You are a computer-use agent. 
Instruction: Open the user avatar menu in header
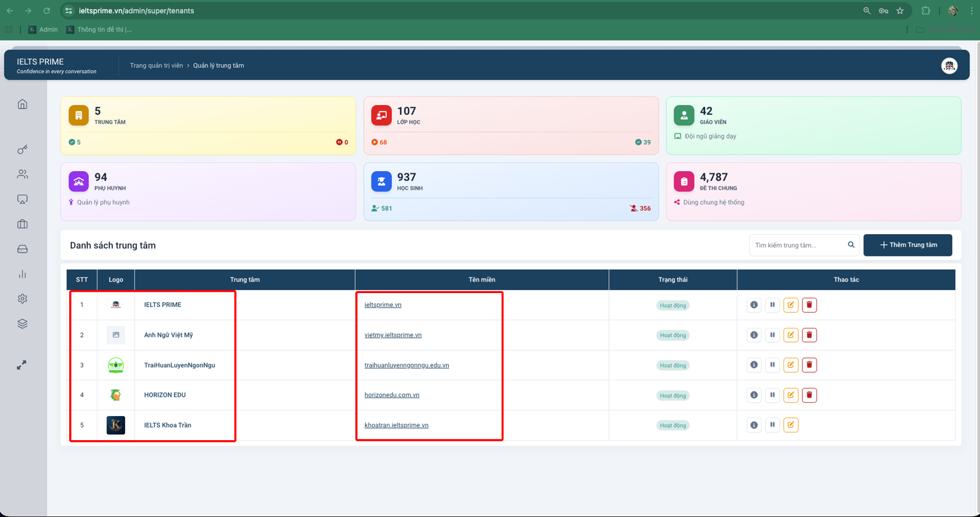tap(949, 66)
